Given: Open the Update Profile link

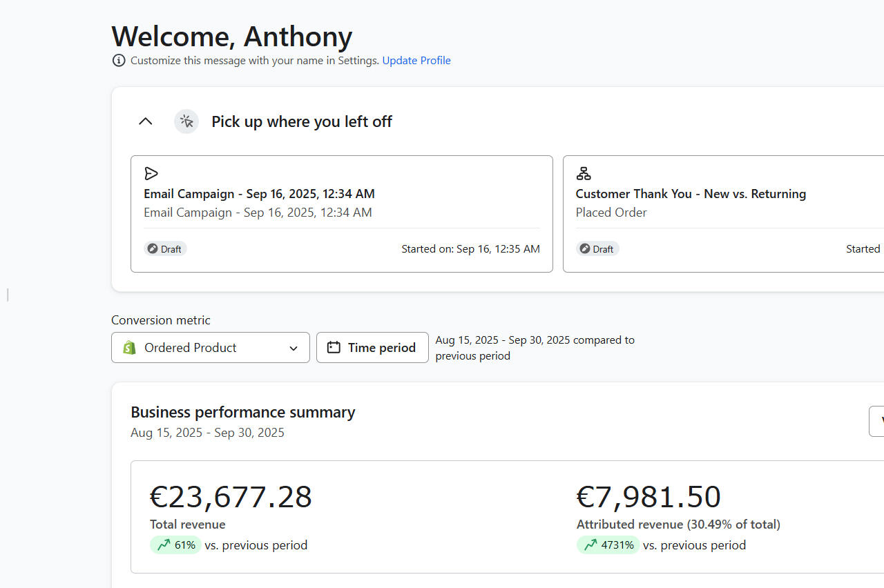Looking at the screenshot, I should [x=416, y=61].
